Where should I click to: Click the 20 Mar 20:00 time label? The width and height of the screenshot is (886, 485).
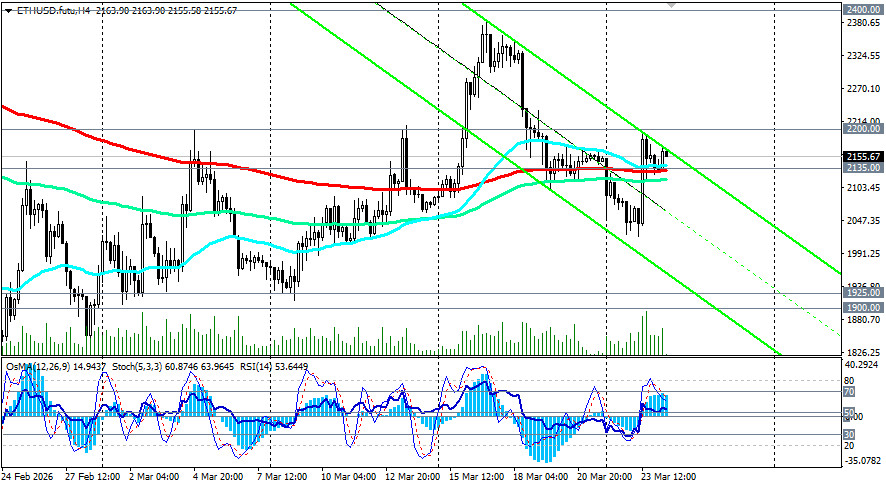(x=605, y=477)
